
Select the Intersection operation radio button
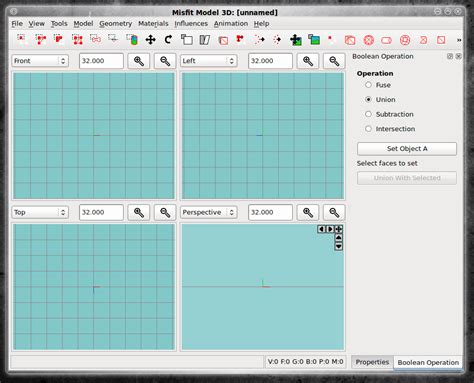368,129
